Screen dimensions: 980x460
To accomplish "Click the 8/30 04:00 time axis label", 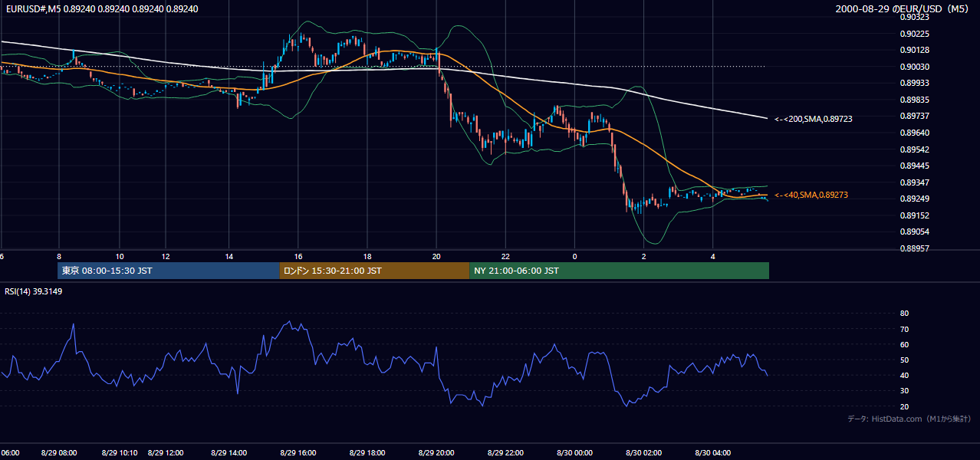I will coord(713,453).
